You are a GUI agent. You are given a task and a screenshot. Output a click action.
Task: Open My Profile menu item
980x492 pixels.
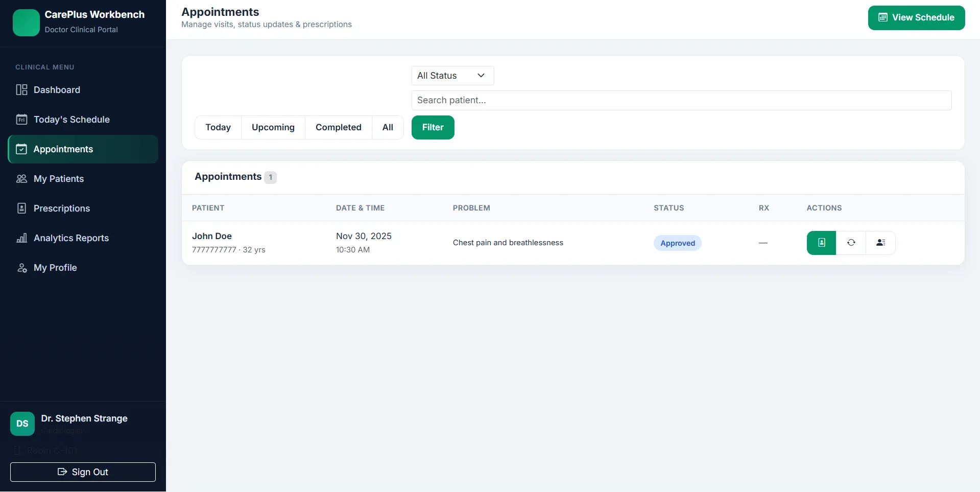coord(83,268)
